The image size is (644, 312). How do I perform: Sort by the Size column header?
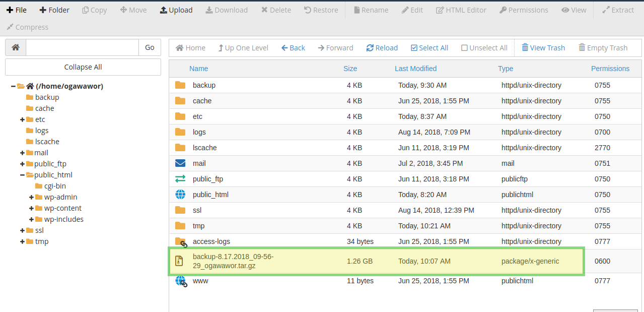point(350,69)
